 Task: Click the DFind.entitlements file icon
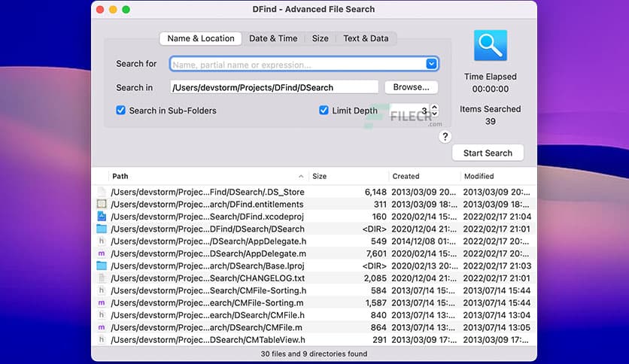pos(102,204)
